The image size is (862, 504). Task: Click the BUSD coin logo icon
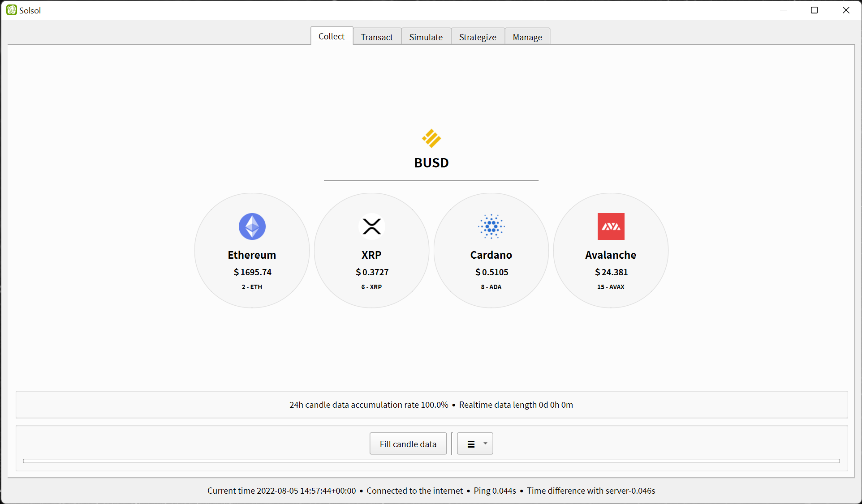431,138
